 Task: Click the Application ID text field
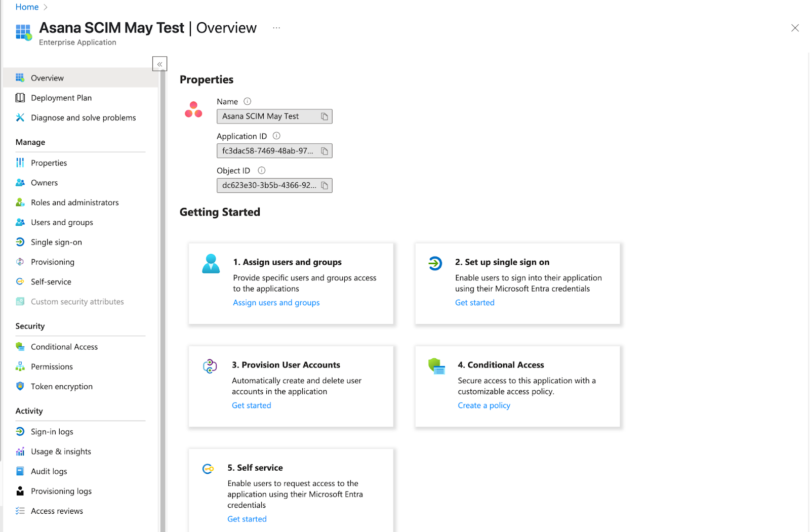pyautogui.click(x=267, y=151)
